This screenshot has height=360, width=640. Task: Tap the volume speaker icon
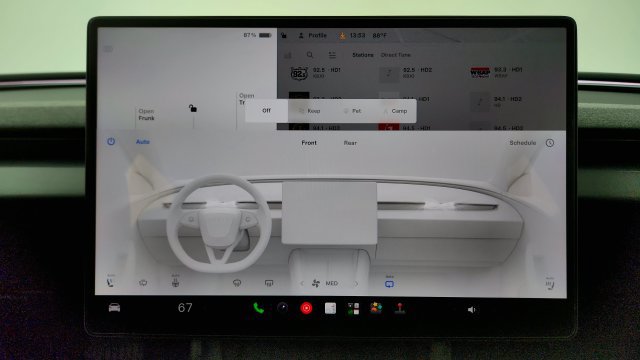[471, 309]
